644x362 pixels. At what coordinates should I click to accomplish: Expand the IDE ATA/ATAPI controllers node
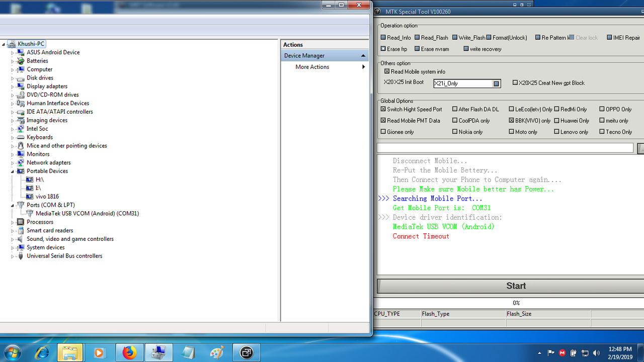13,112
